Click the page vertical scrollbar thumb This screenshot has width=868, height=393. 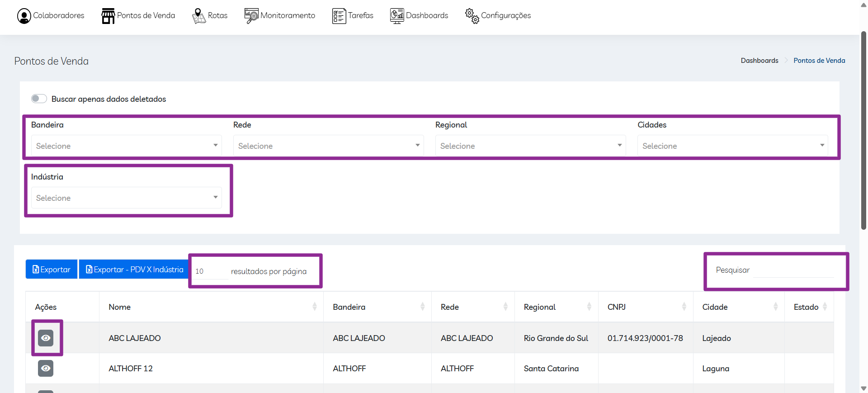[x=863, y=131]
